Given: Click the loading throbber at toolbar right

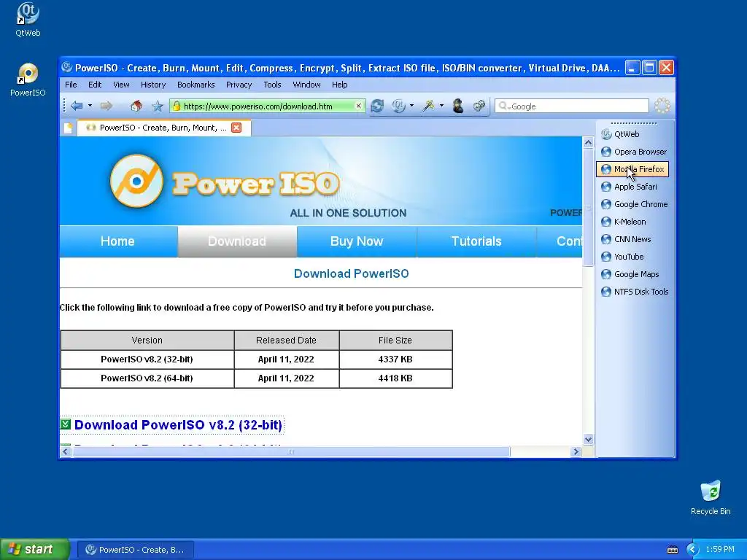Looking at the screenshot, I should (x=662, y=106).
